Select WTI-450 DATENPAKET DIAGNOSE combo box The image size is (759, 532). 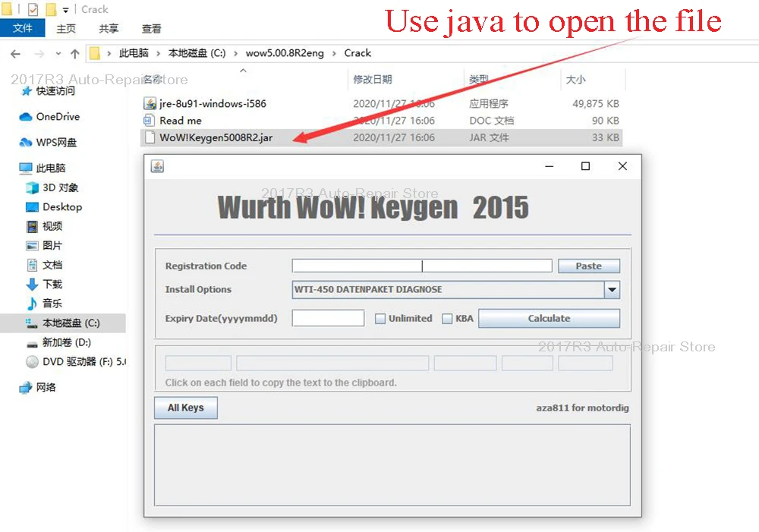(456, 289)
